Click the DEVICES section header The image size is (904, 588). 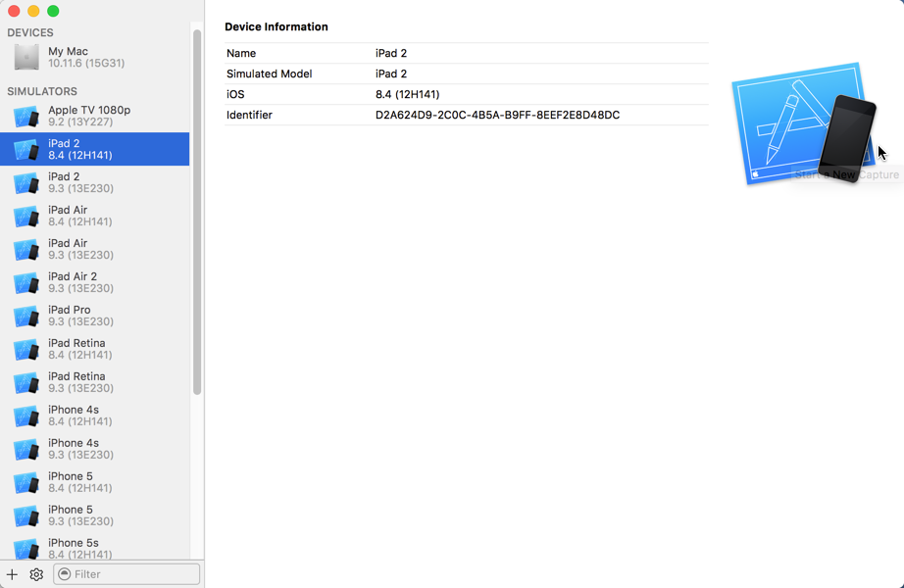click(30, 33)
